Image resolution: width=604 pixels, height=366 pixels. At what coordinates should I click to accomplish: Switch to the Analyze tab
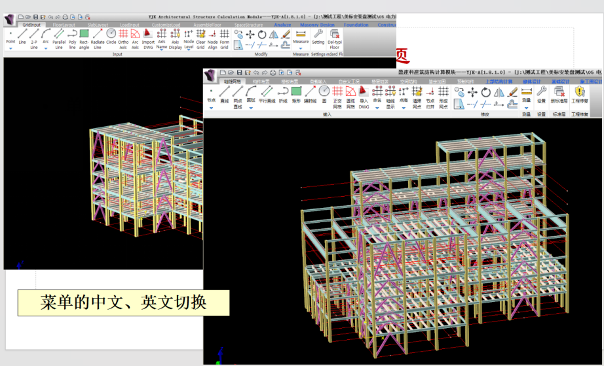tap(282, 25)
